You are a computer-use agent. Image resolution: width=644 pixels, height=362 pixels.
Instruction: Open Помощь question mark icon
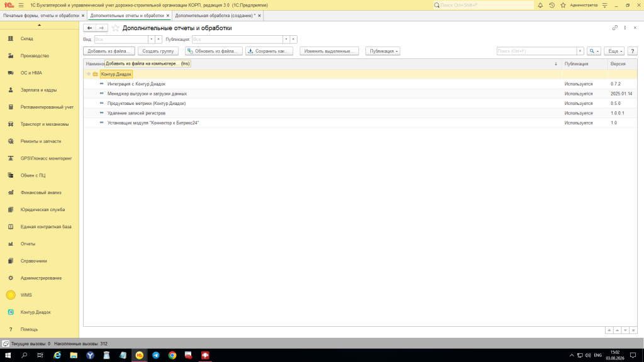[x=11, y=329]
